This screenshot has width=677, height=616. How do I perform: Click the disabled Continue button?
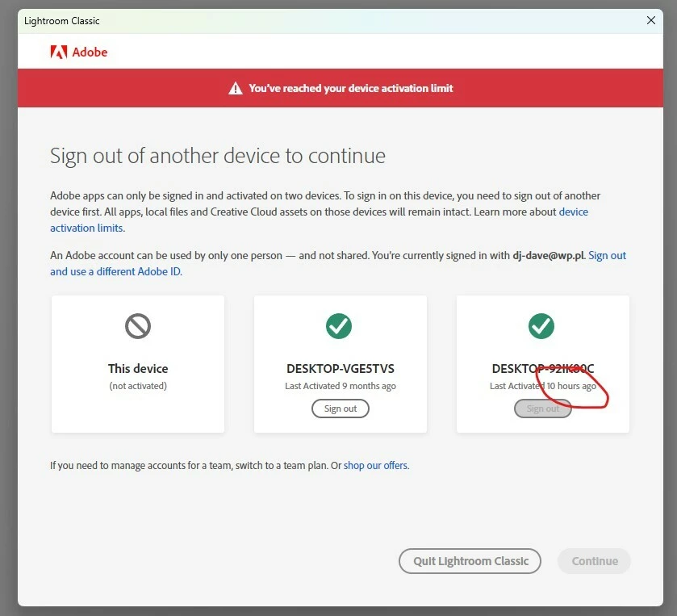tap(595, 561)
